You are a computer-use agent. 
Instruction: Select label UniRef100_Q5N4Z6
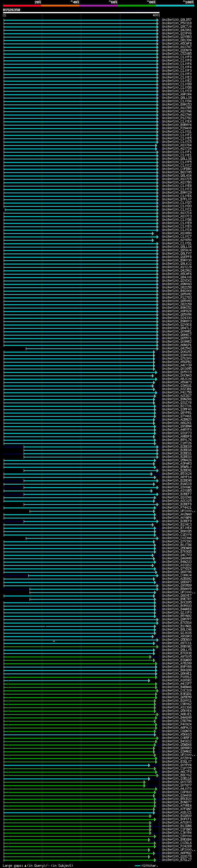click(x=177, y=460)
